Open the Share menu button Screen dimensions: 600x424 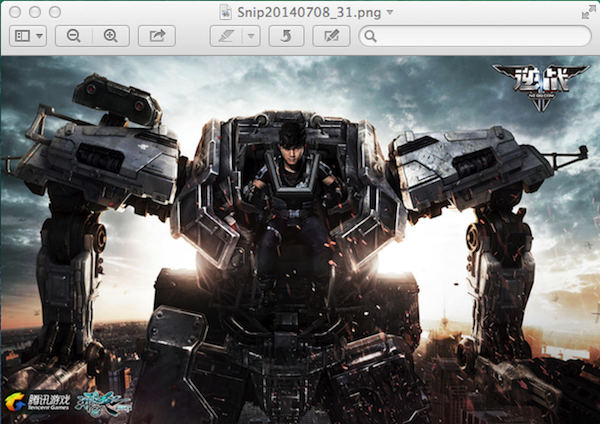pyautogui.click(x=157, y=36)
